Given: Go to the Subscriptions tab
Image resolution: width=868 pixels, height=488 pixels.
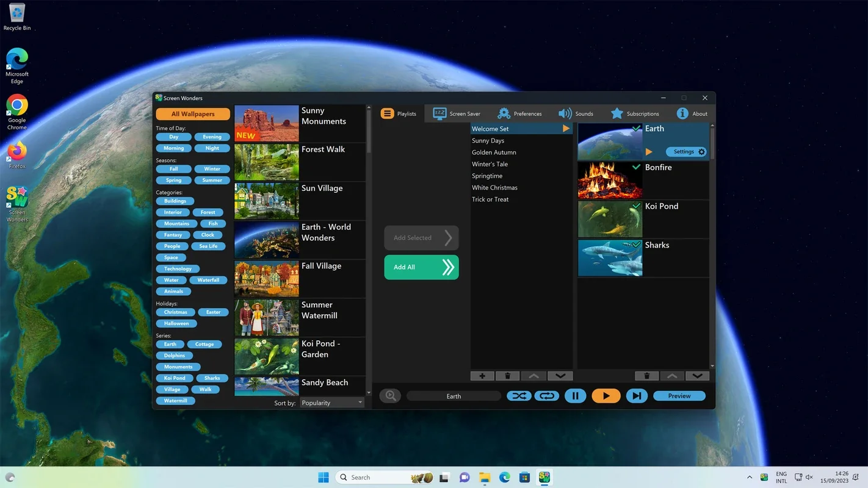Looking at the screenshot, I should [x=635, y=113].
